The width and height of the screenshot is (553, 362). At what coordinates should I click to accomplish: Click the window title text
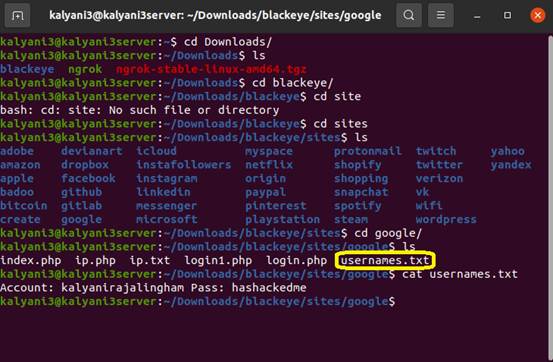(x=215, y=16)
